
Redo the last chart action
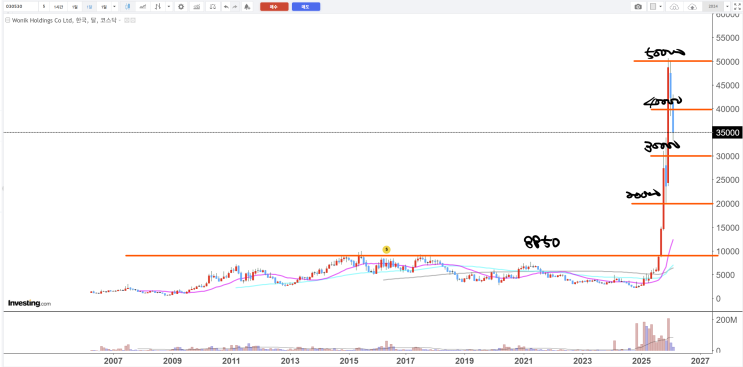click(x=235, y=7)
